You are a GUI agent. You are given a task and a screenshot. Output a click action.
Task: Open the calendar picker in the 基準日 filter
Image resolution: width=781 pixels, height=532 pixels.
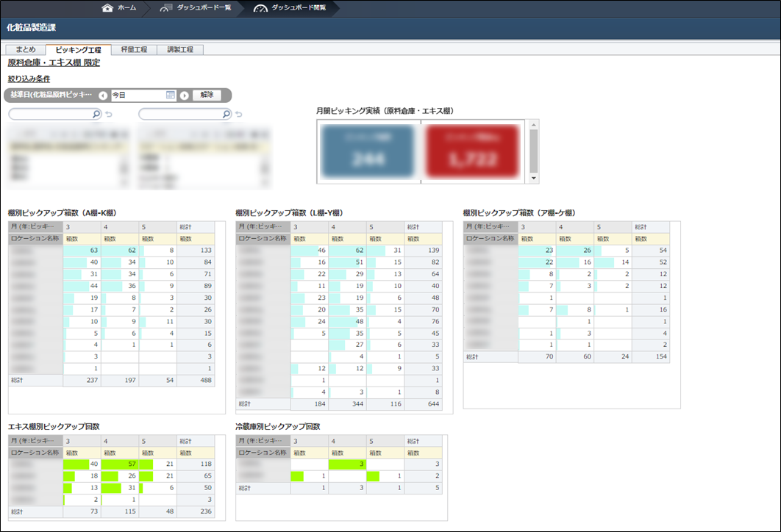(x=171, y=96)
